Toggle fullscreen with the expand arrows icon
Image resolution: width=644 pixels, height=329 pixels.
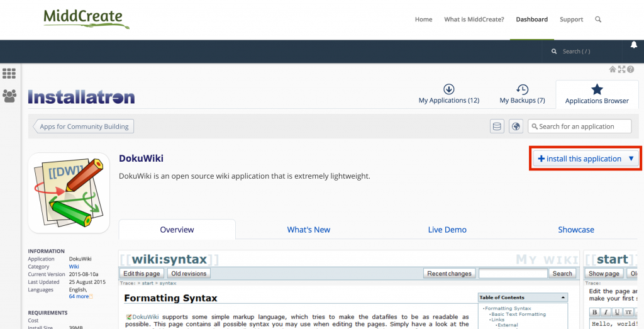click(621, 69)
